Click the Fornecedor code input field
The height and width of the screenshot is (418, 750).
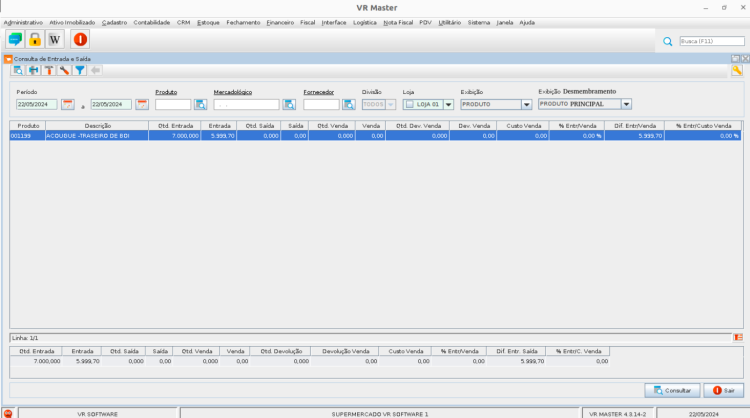point(321,104)
